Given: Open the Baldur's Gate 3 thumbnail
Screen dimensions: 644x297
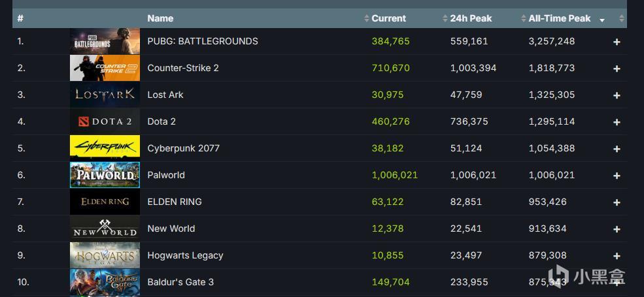Looking at the screenshot, I should pos(105,282).
